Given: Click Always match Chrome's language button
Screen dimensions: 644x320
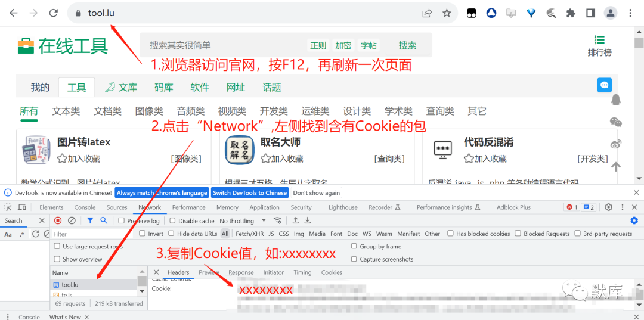Looking at the screenshot, I should coord(162,193).
